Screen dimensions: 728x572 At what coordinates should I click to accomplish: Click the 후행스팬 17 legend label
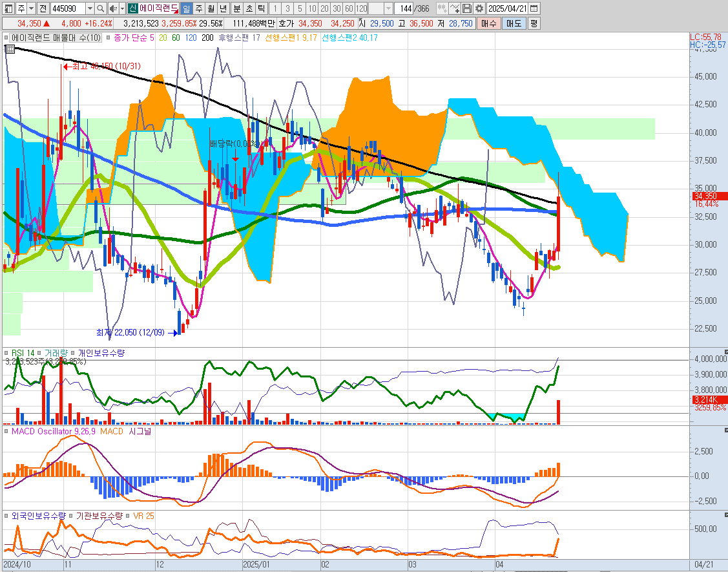pos(240,37)
